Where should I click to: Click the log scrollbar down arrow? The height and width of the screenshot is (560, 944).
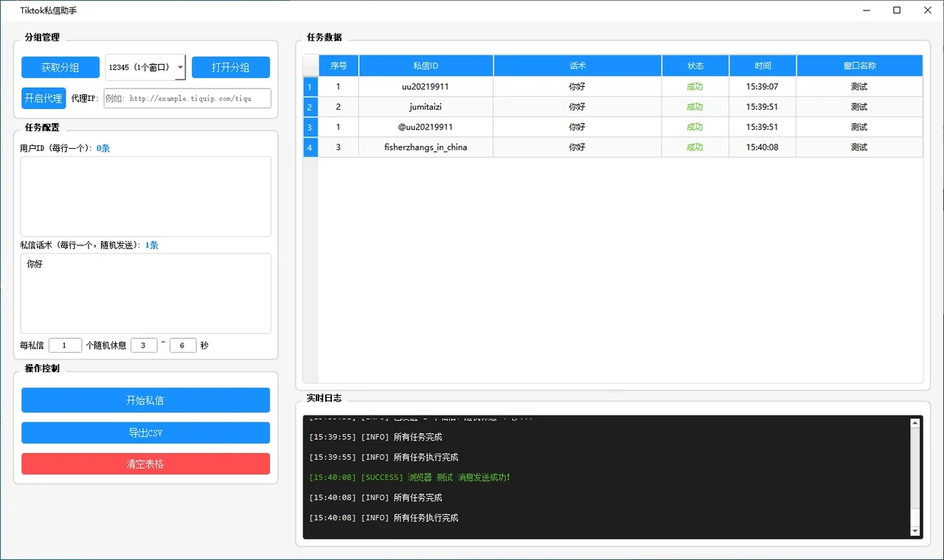(915, 531)
